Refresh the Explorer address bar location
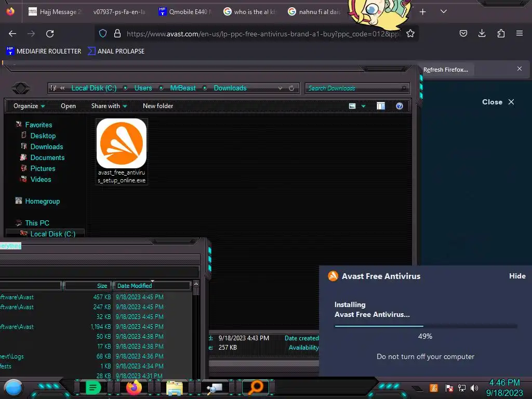The image size is (532, 399). (291, 88)
